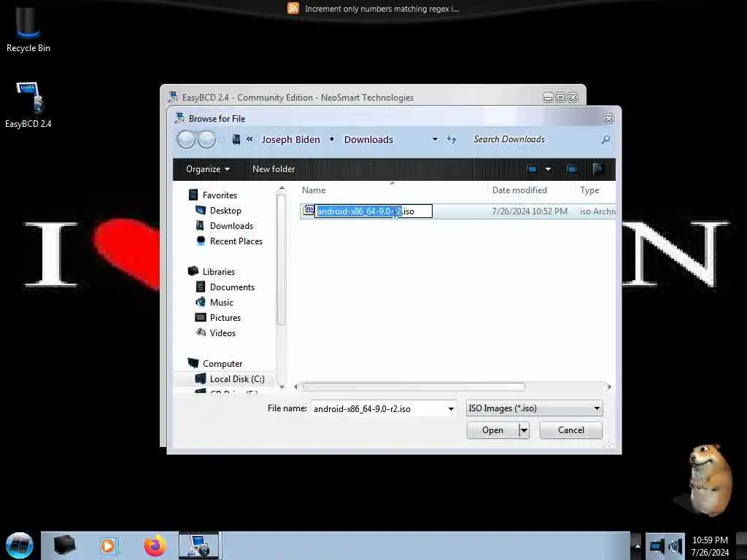Open the Organize menu
The image size is (747, 560).
208,169
